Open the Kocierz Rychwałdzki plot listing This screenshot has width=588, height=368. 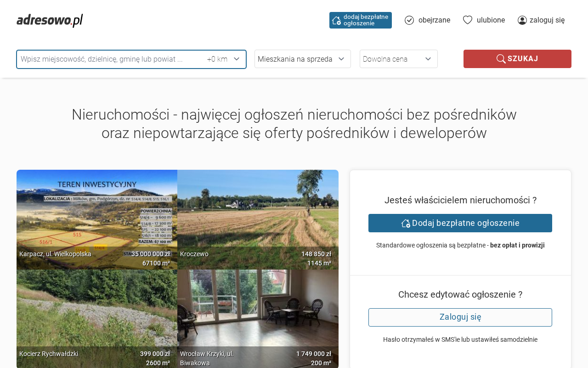(97, 310)
